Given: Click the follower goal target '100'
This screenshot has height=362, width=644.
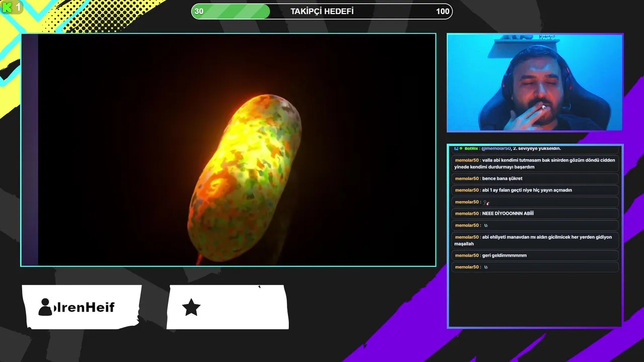Looking at the screenshot, I should coord(443,11).
